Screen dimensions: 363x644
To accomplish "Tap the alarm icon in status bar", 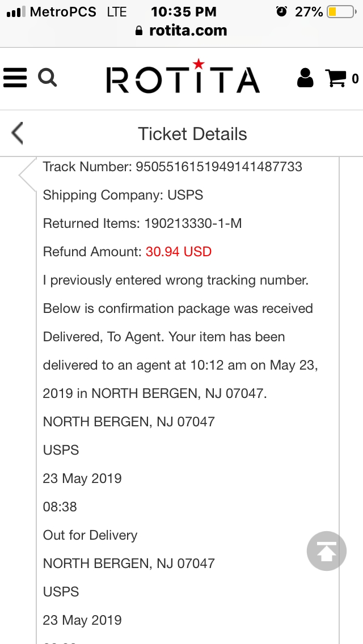I will pos(281,11).
